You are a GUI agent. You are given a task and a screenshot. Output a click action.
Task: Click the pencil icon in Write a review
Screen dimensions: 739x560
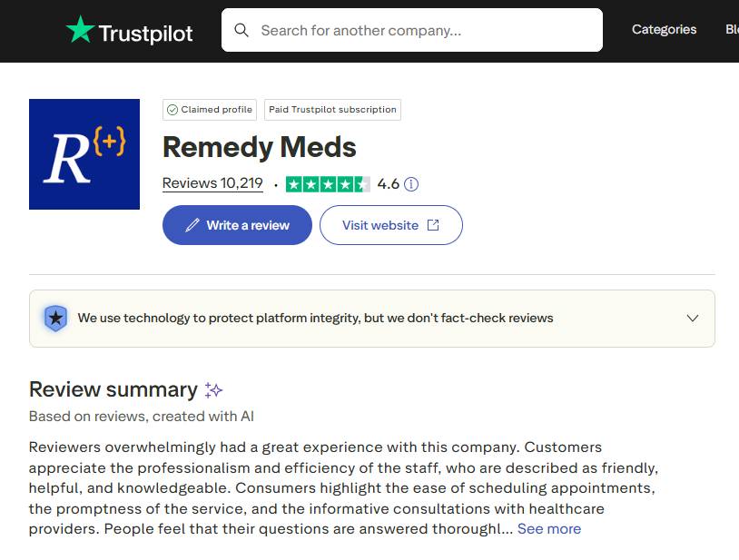pos(192,225)
